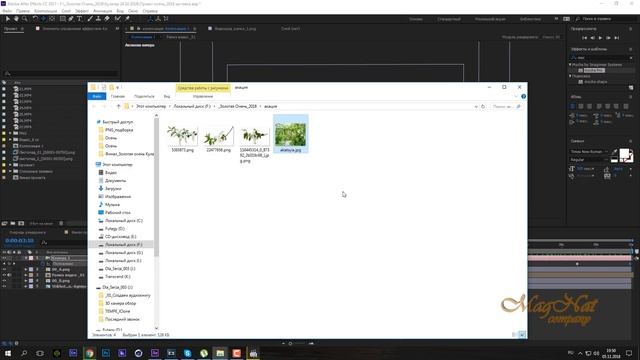Click the eyedropper in Character panel

point(615,152)
